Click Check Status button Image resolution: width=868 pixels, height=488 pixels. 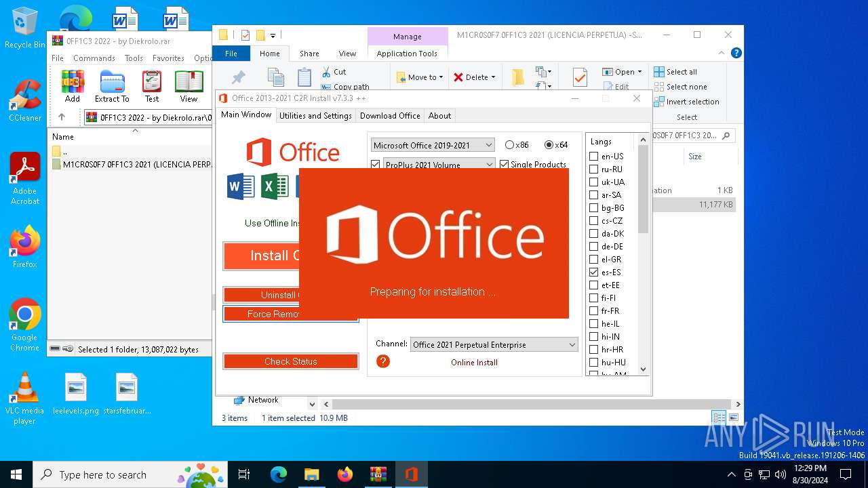(291, 361)
